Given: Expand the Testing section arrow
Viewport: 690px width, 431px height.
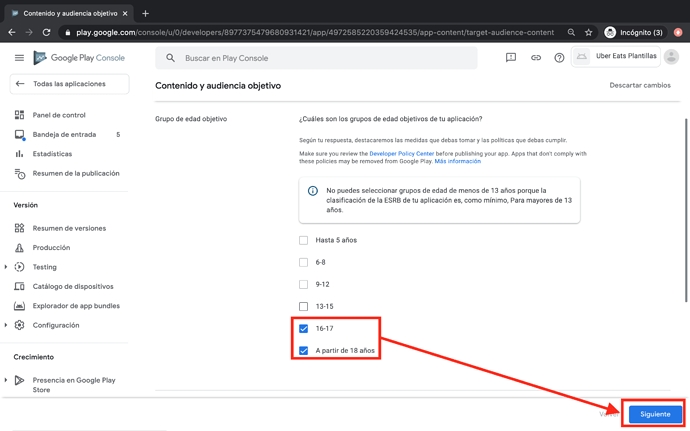Looking at the screenshot, I should coord(6,267).
